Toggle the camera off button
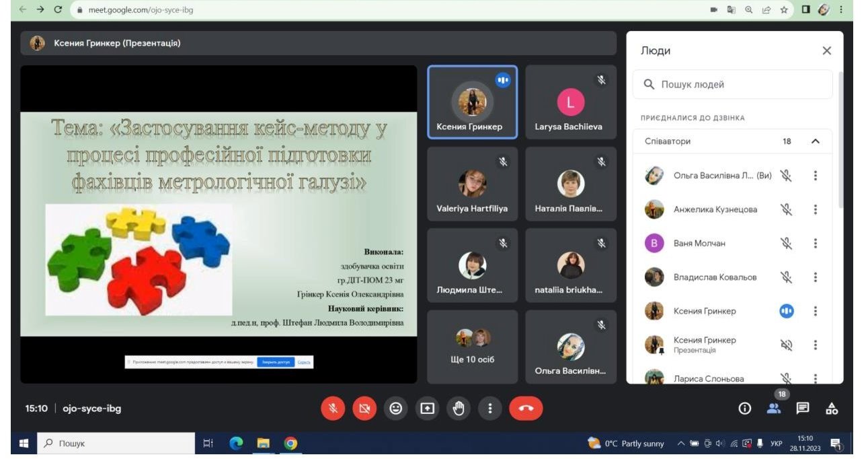 pyautogui.click(x=364, y=409)
